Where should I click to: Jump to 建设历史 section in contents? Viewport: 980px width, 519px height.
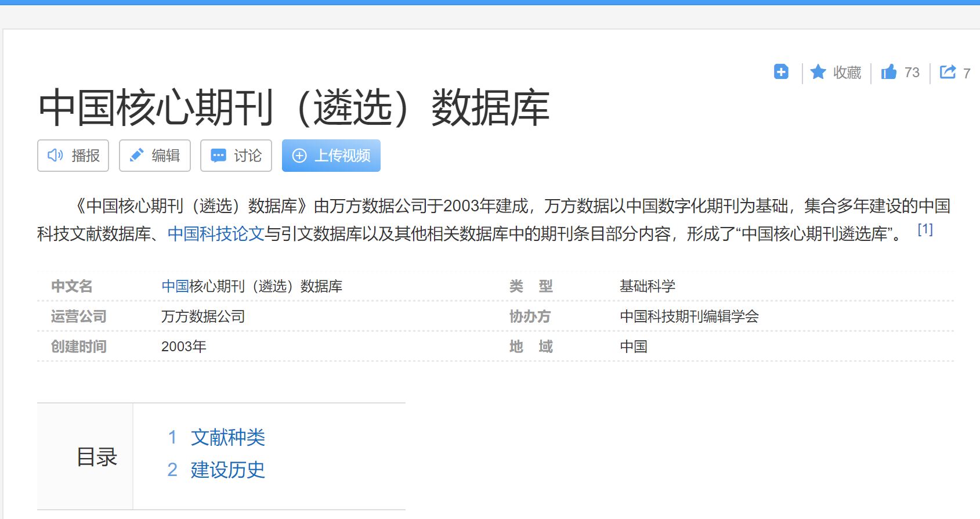[x=227, y=470]
